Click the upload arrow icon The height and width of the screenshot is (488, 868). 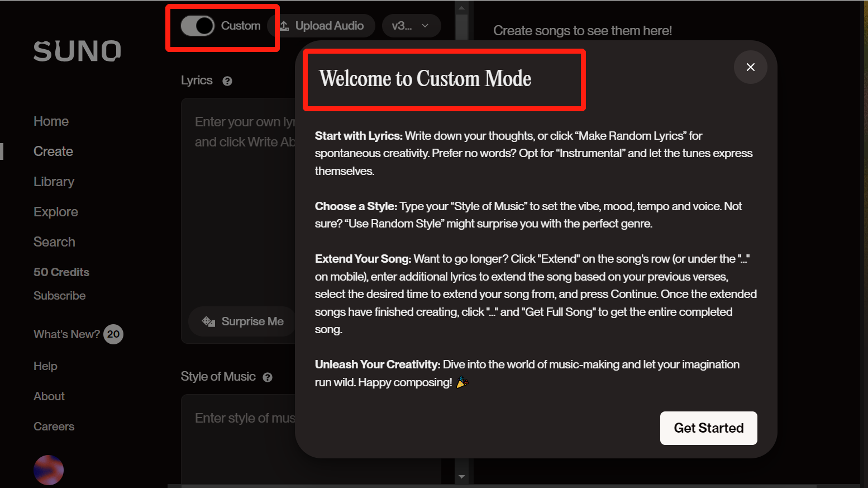284,26
